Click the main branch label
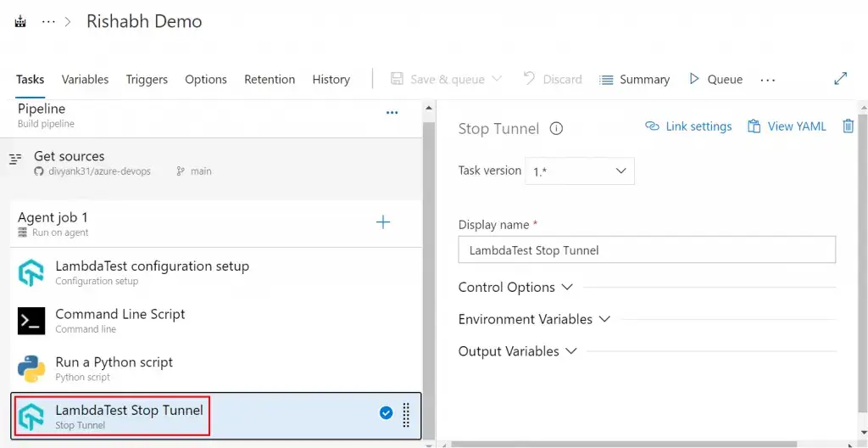This screenshot has height=448, width=868. [x=201, y=171]
